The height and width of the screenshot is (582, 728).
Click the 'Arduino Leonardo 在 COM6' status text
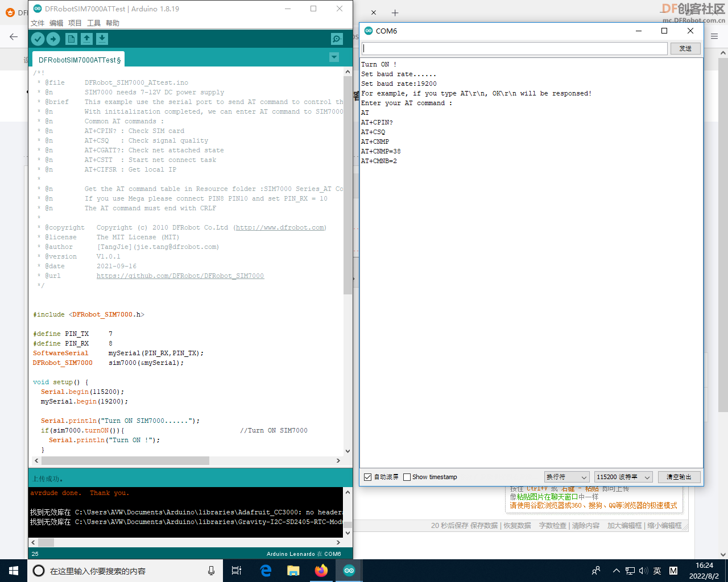coord(304,554)
